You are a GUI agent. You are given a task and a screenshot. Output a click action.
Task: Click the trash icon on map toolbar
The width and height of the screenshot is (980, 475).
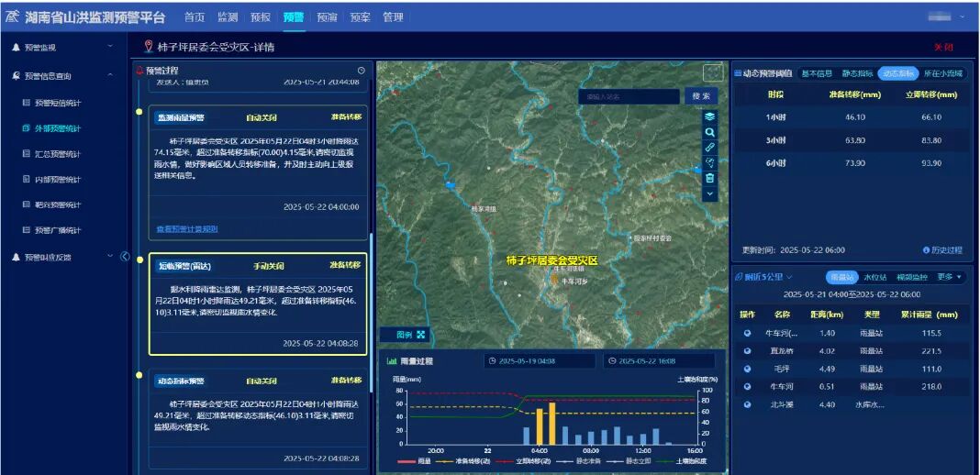click(709, 178)
